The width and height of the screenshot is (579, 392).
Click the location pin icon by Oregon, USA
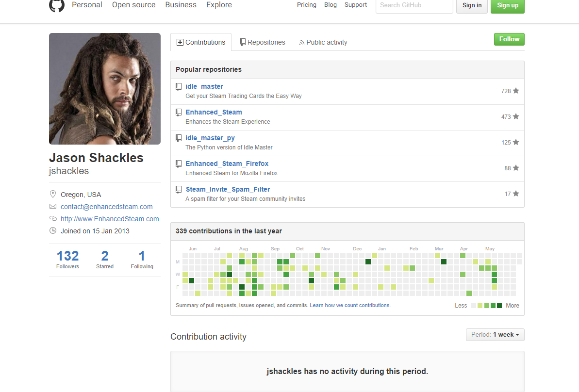point(53,194)
